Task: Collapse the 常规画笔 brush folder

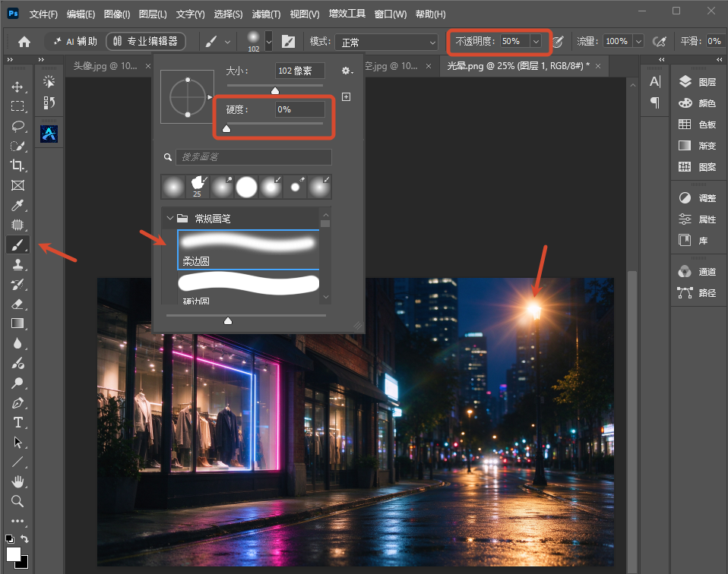Action: point(170,218)
